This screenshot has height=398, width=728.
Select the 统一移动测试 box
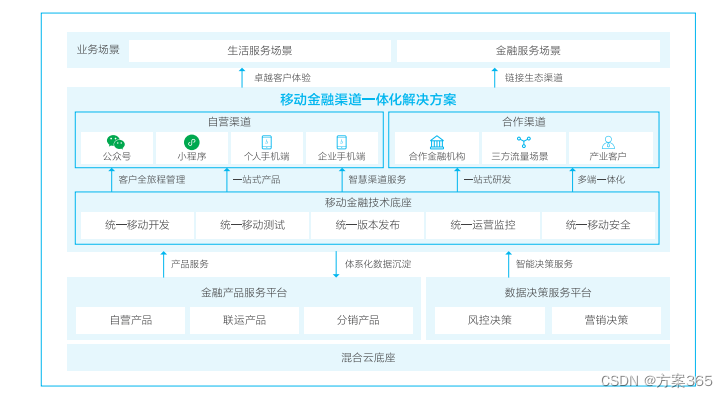pyautogui.click(x=253, y=225)
